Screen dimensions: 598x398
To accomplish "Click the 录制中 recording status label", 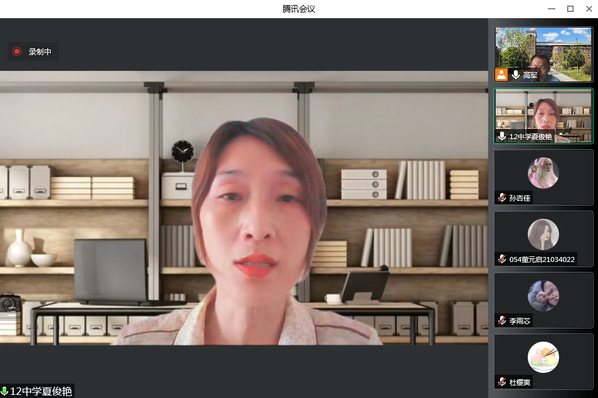I will tap(40, 52).
